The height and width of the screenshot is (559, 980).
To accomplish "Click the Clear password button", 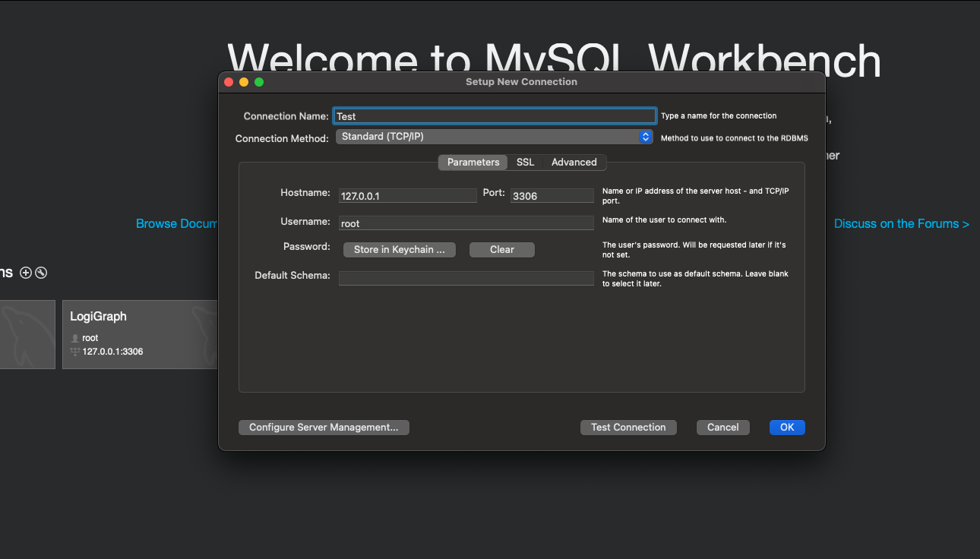I will pos(502,250).
